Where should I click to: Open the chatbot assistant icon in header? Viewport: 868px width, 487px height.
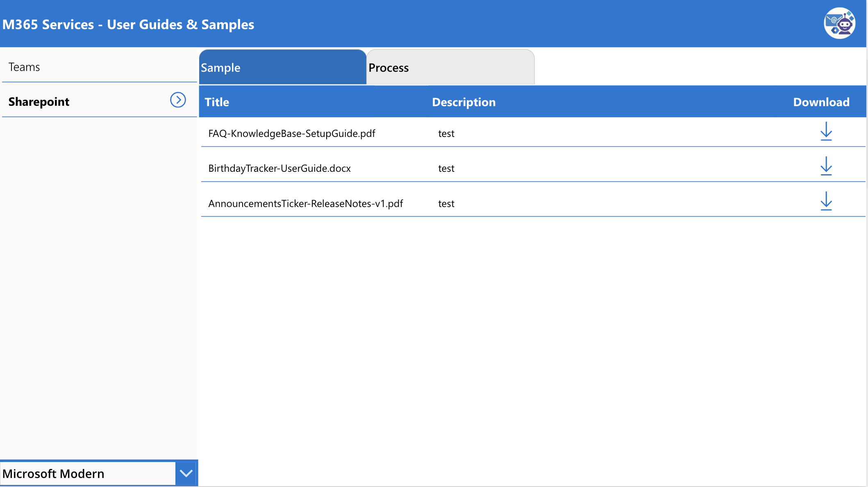839,23
